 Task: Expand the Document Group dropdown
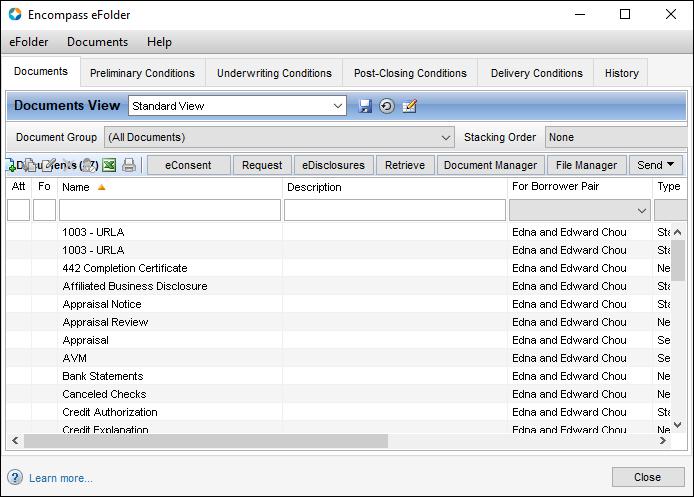click(x=446, y=137)
